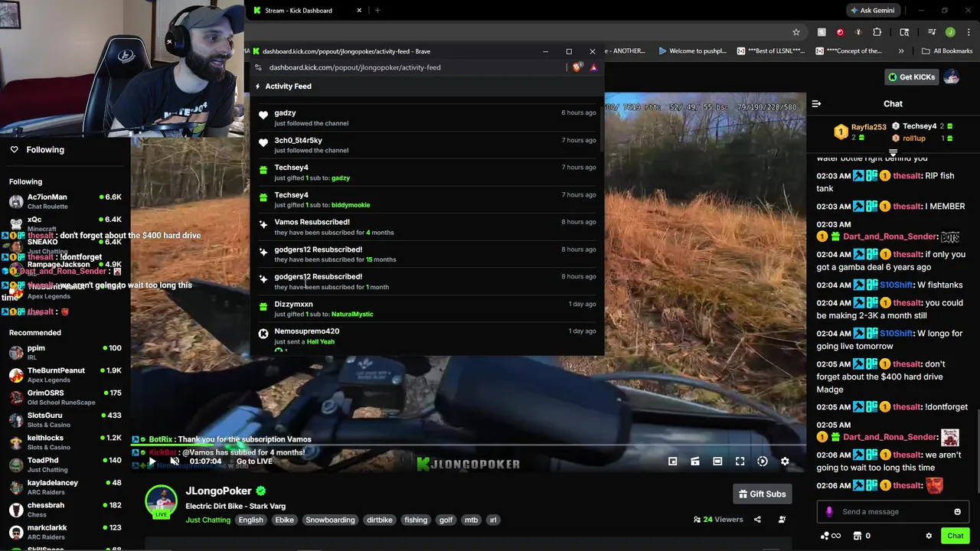Screen dimensions: 980x551
Task: Select the Snowboarding tag
Action: 330,520
